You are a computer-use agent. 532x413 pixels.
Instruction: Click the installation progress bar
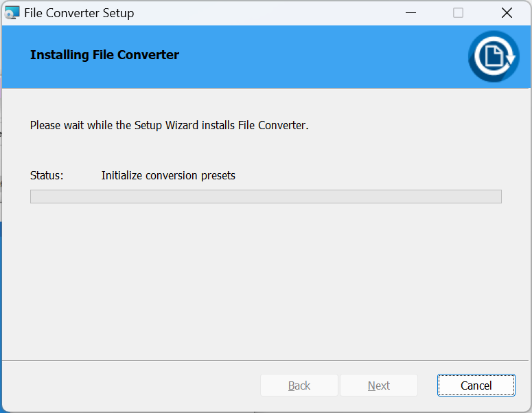point(266,197)
